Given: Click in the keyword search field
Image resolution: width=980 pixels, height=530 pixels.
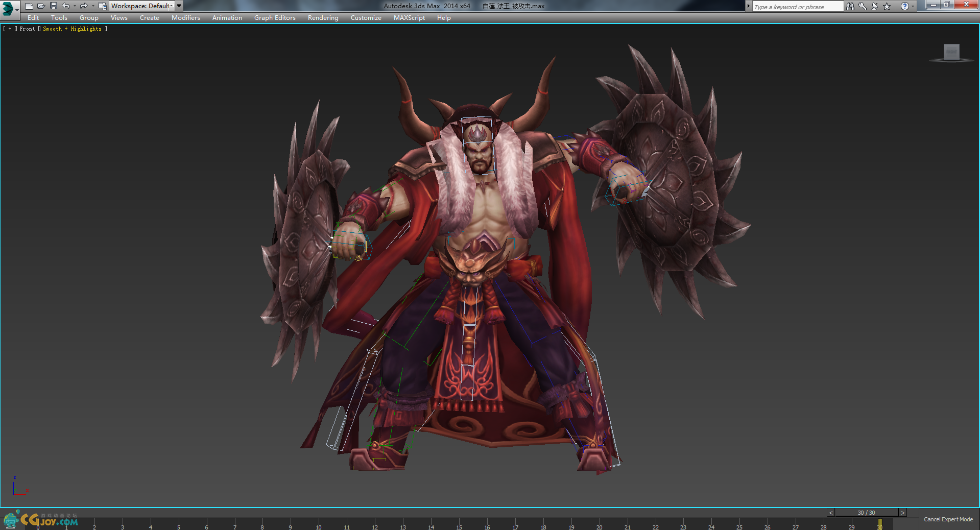Looking at the screenshot, I should (797, 7).
